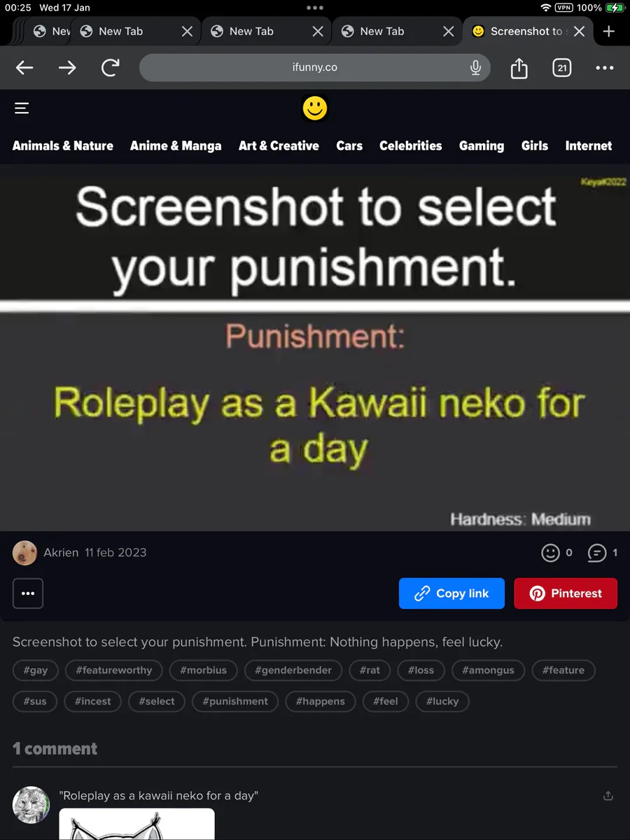Click the smile reaction icon
Screen dimensions: 630x840
pos(551,553)
